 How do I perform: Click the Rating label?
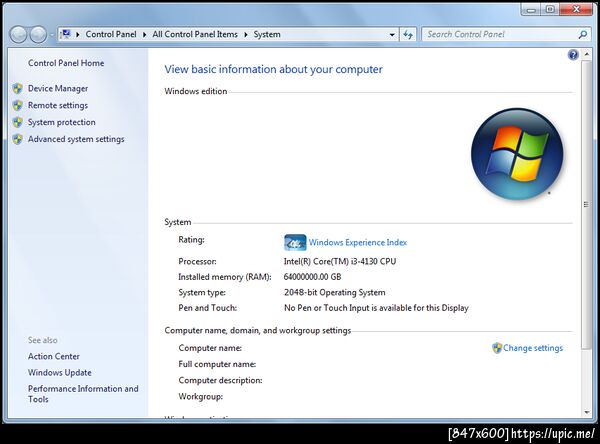191,240
